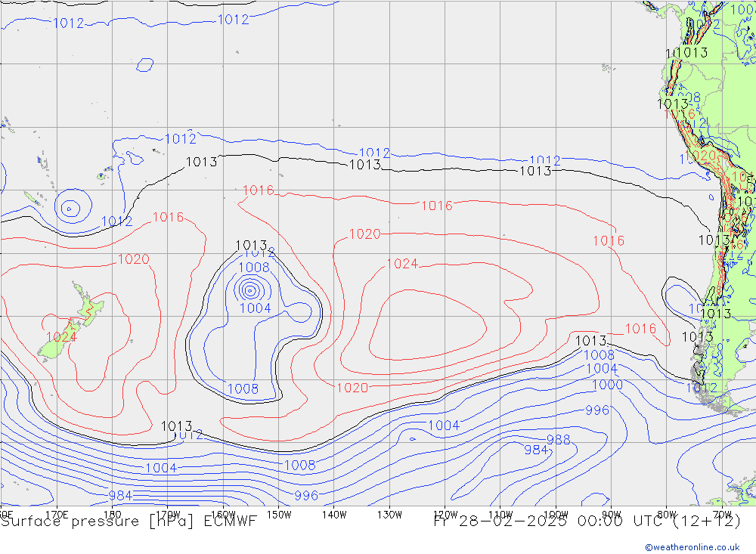
Task: Click the 1008 label directly above the 1004 near 90W
Action: point(599,355)
